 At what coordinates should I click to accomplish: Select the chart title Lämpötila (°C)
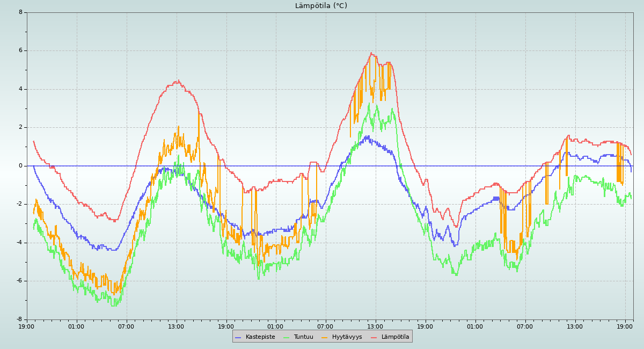point(321,6)
